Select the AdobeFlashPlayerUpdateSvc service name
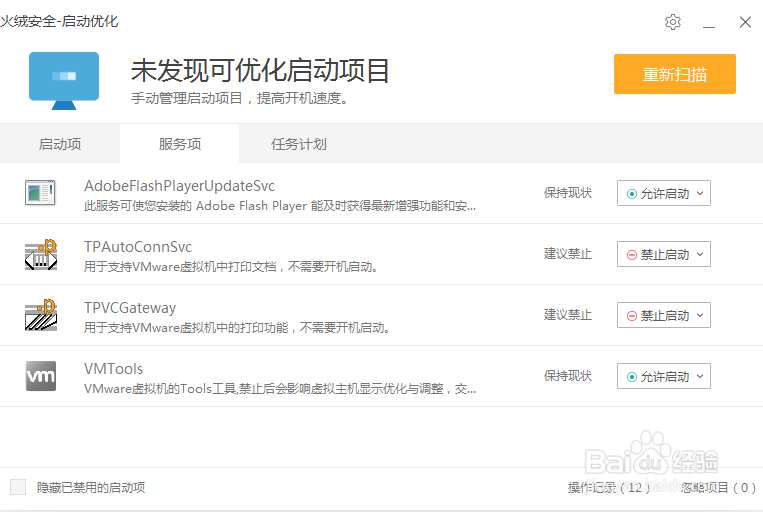This screenshot has width=763, height=512. click(x=180, y=185)
